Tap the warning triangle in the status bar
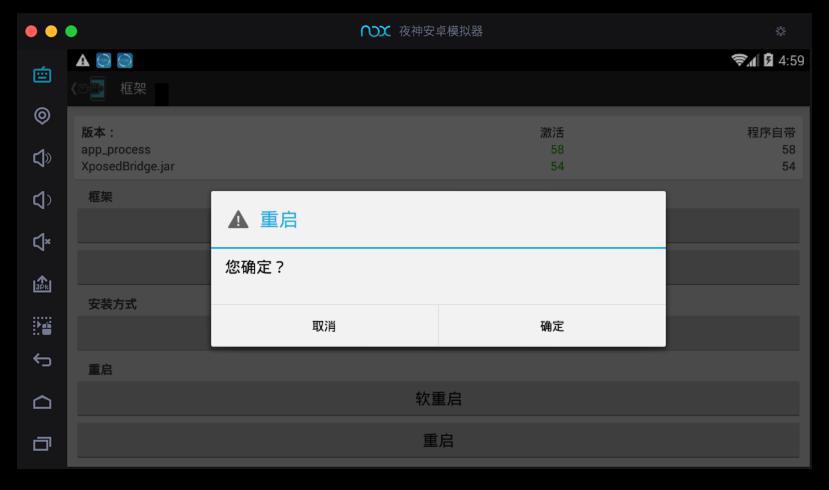 coord(82,61)
